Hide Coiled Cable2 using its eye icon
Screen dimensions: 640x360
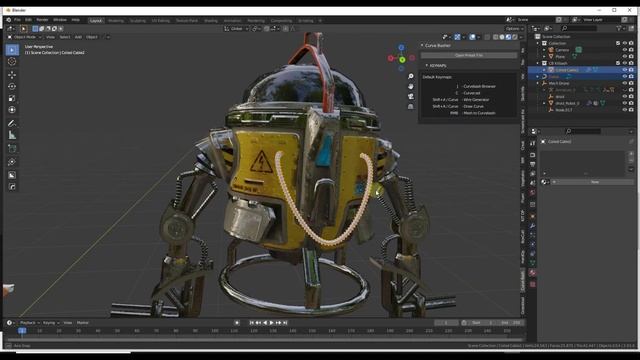tap(624, 70)
